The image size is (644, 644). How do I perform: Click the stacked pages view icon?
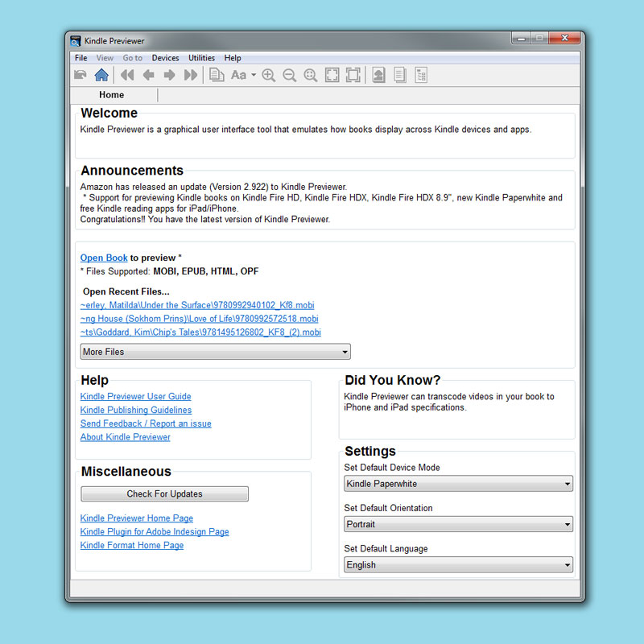(x=400, y=75)
